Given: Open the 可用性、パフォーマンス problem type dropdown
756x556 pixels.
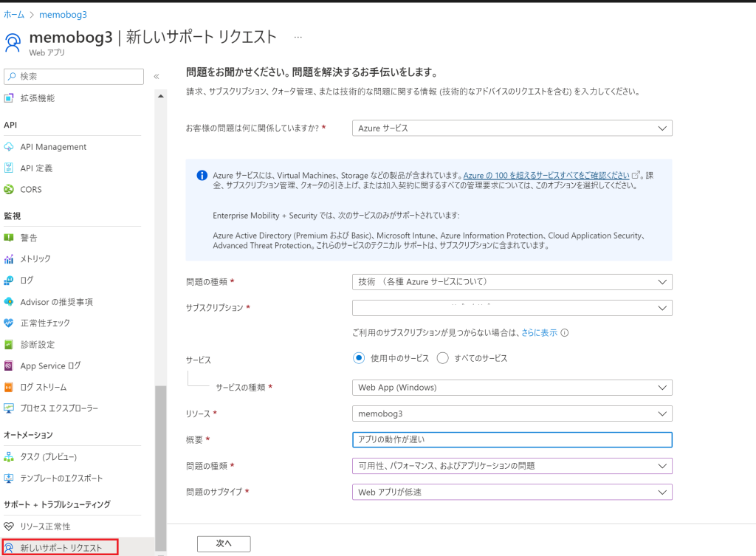Looking at the screenshot, I should click(512, 466).
